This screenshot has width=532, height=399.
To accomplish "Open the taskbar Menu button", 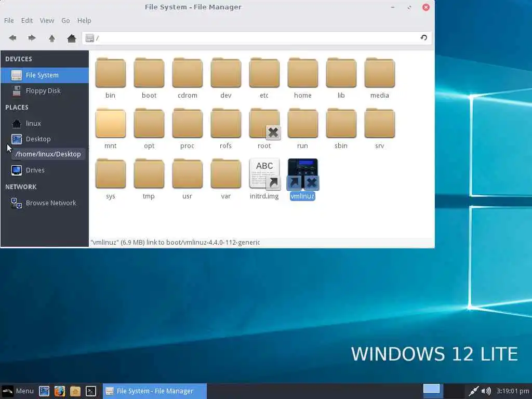I will pyautogui.click(x=18, y=391).
